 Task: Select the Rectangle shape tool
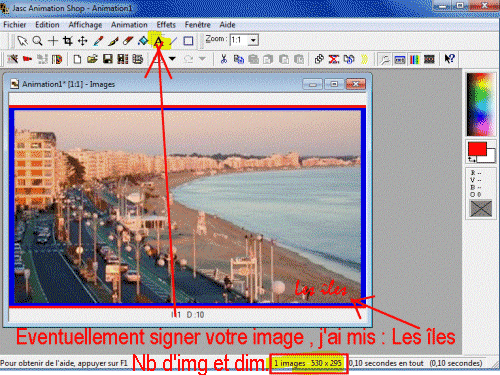188,41
